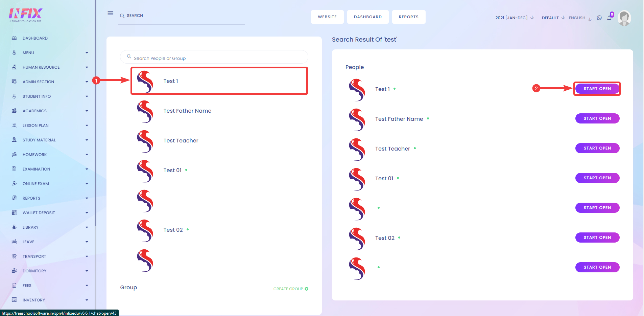Select the Dashboard icon in the sidebar
This screenshot has height=316, width=644.
pos(15,38)
